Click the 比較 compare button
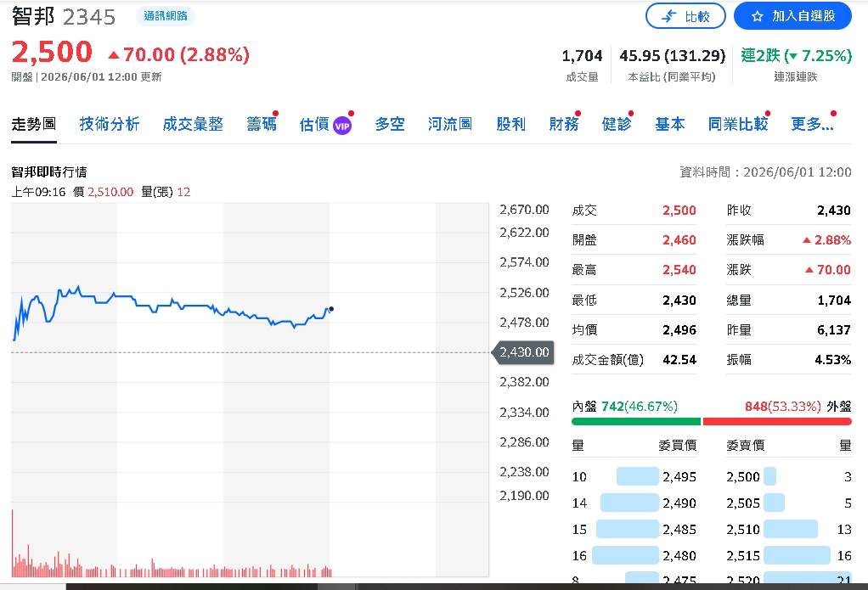The width and height of the screenshot is (868, 590). pos(685,16)
